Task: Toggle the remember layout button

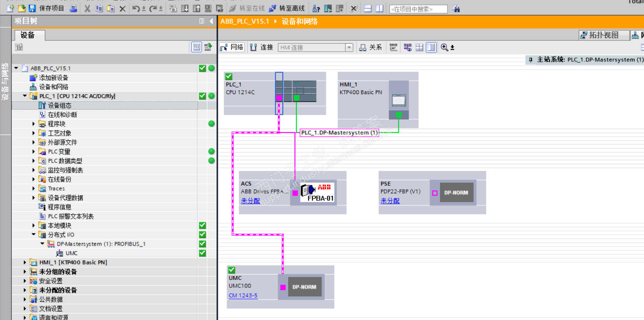Action: coord(431,47)
